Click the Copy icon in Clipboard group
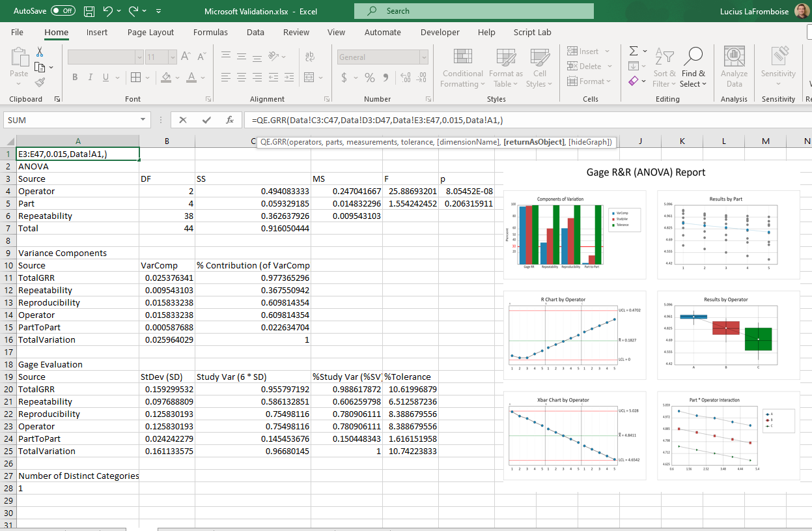The width and height of the screenshot is (812, 531). pyautogui.click(x=40, y=67)
